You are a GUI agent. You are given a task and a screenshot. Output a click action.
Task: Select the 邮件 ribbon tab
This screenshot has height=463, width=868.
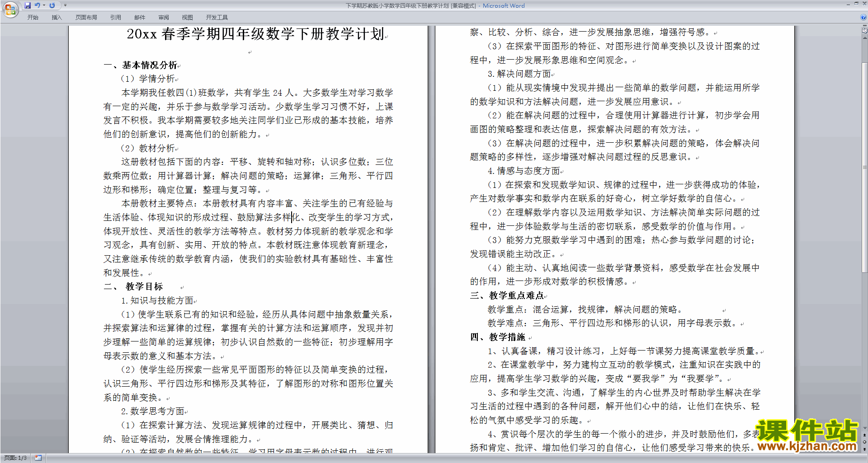tap(140, 18)
